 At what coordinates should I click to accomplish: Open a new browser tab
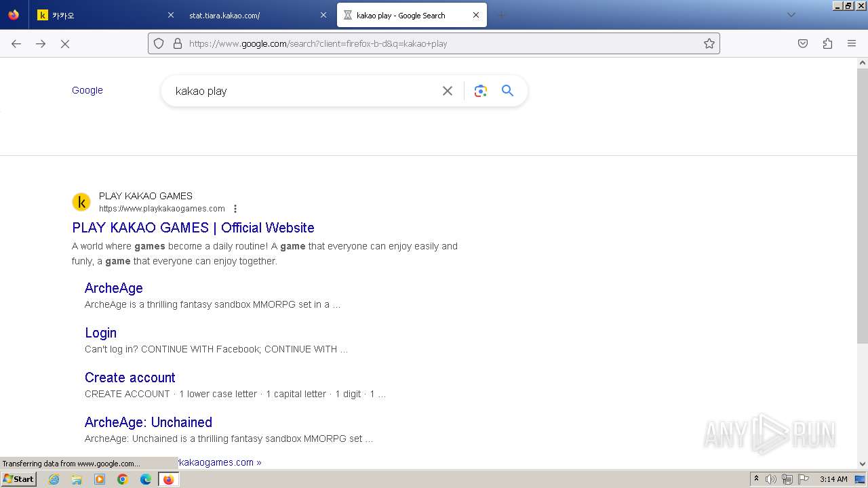pos(502,15)
